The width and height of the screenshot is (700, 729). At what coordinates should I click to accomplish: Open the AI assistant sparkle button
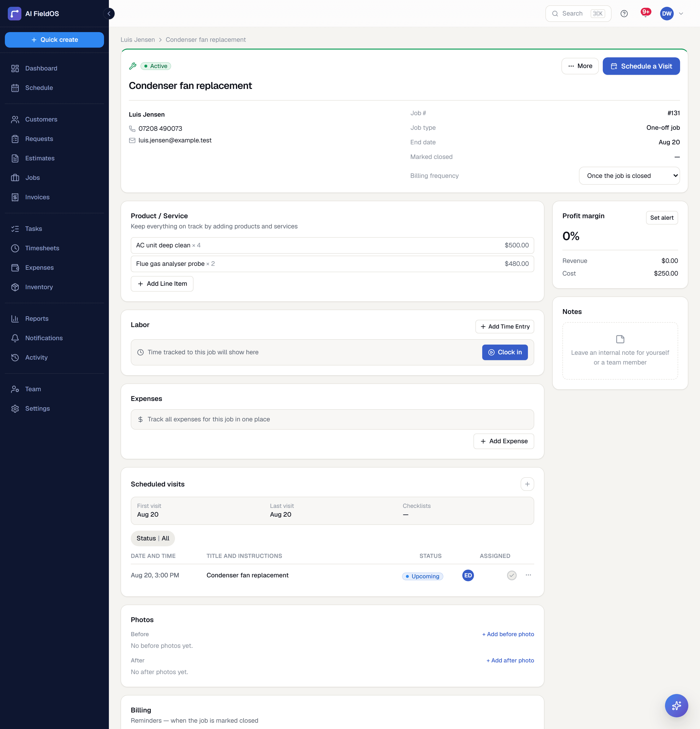[x=676, y=705]
